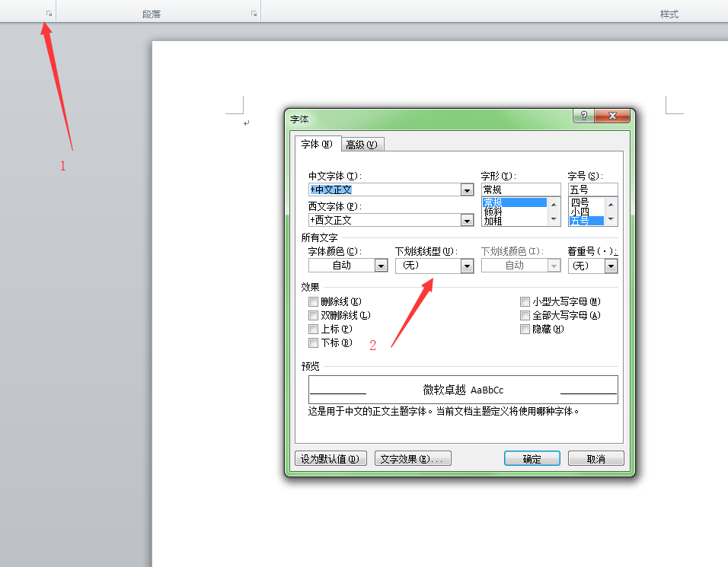Open the 字体颜色 font color picker
This screenshot has width=728, height=567.
[381, 265]
